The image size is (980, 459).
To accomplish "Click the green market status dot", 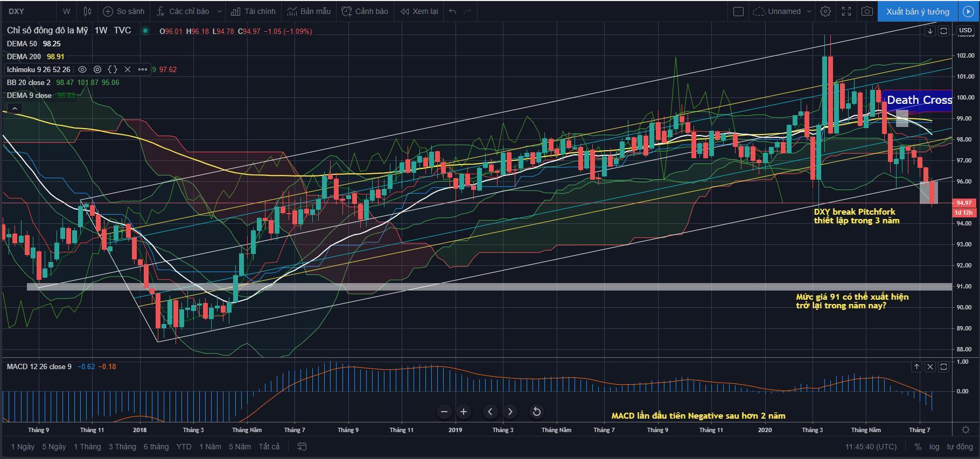I will (x=145, y=31).
